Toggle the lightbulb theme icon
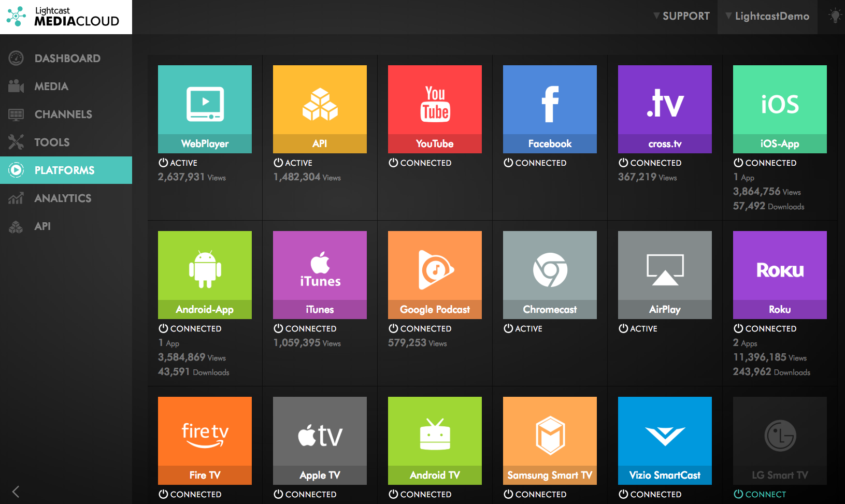The width and height of the screenshot is (845, 504). (x=835, y=16)
